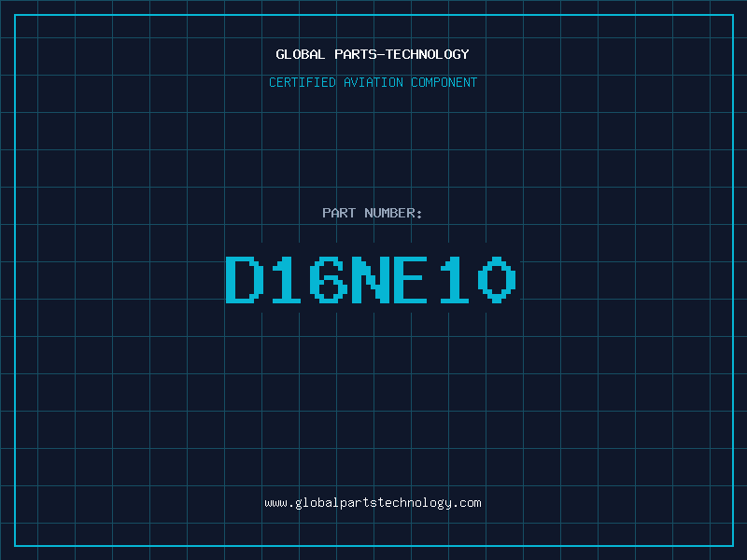747x560 pixels.
Task: Click TECHNOLOGY in the company heading
Action: 428,54
